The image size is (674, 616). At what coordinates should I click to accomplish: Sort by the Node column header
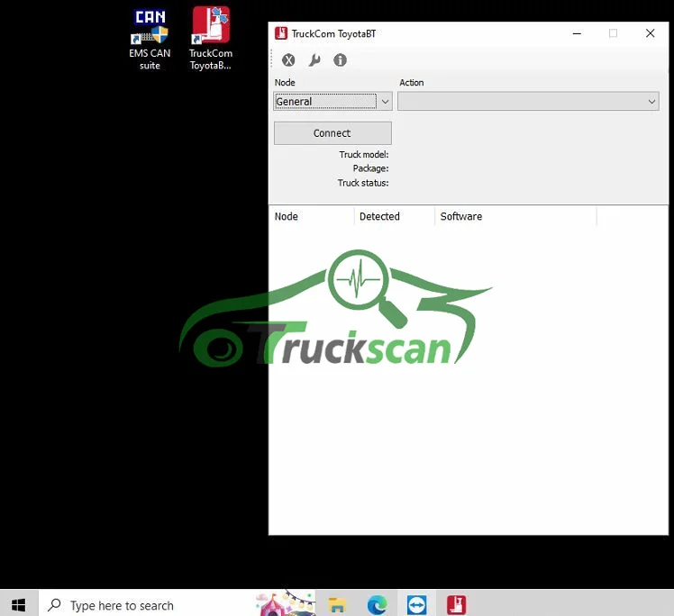312,216
